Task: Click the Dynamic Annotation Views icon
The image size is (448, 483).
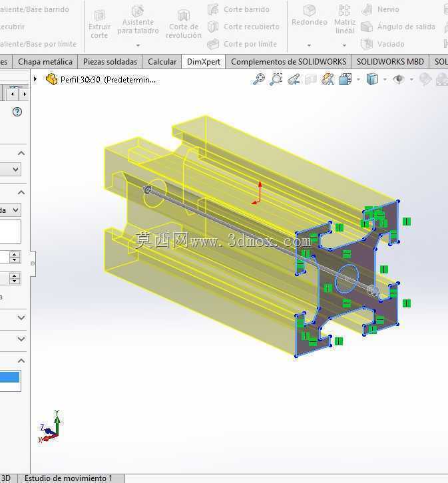Action: pos(328,79)
